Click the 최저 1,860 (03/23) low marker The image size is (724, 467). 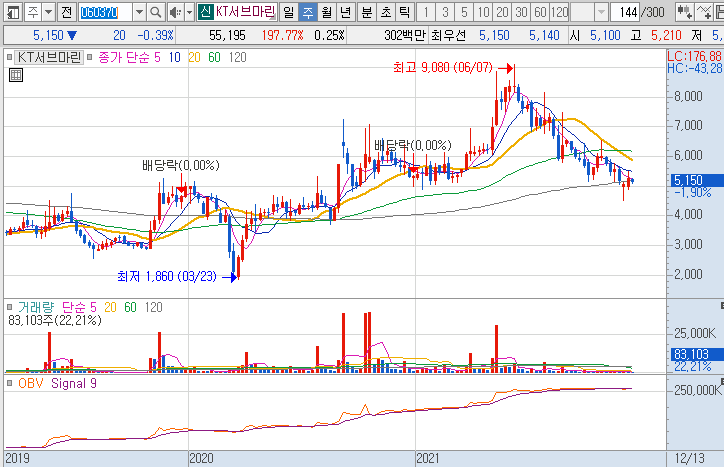tap(167, 276)
